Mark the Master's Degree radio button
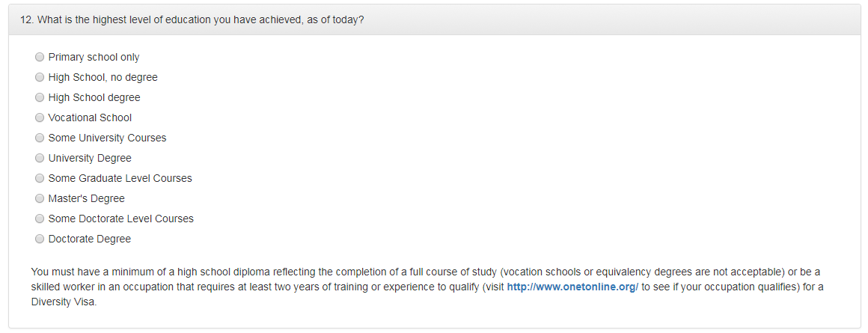The height and width of the screenshot is (333, 868). [40, 198]
